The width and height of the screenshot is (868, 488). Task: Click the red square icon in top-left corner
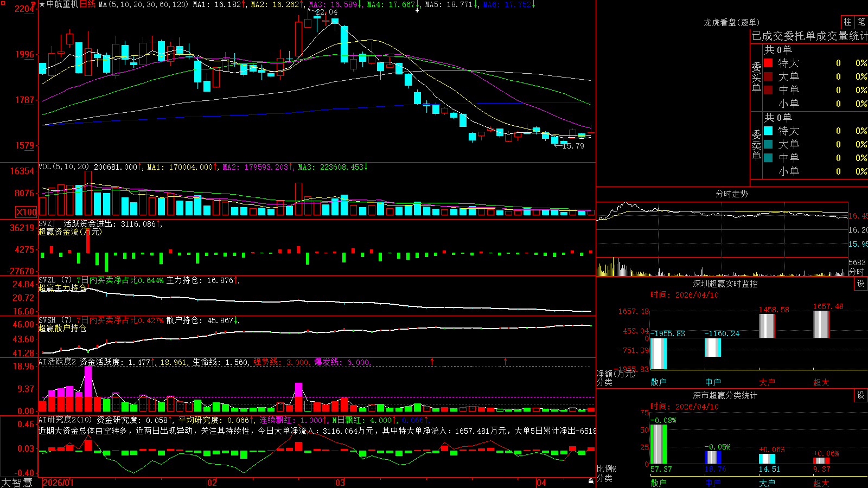point(3,3)
